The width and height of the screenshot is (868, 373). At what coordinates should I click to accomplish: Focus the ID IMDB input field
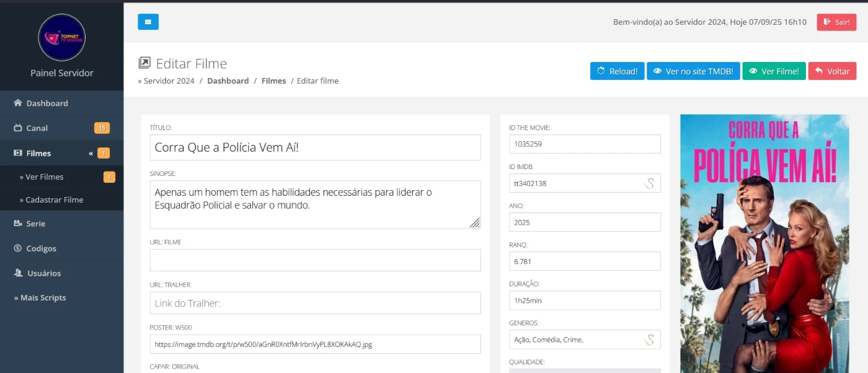tap(585, 183)
